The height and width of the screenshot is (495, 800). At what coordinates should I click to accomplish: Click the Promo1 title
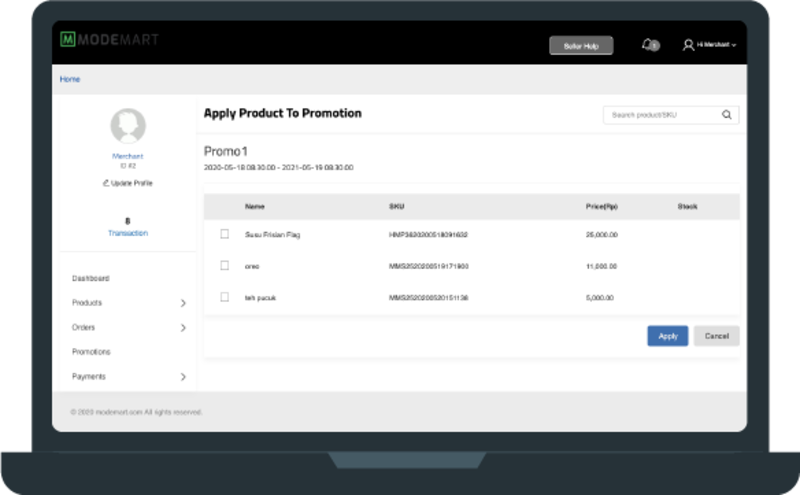click(226, 151)
